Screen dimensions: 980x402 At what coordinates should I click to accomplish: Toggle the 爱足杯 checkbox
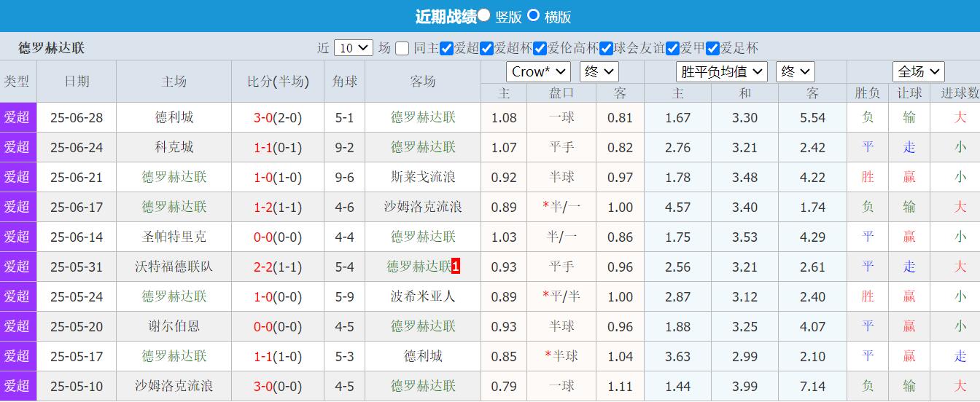tap(712, 49)
